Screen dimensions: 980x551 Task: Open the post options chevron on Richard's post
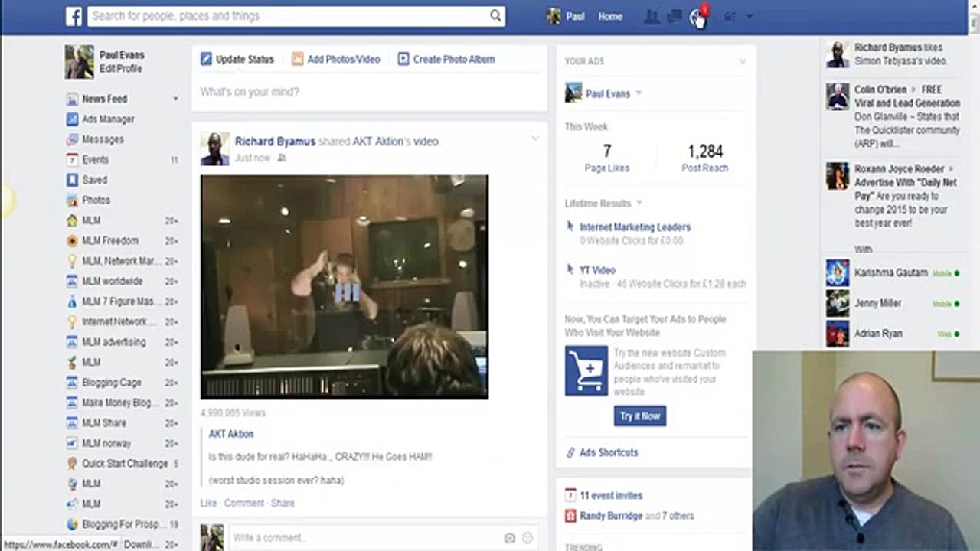(534, 139)
